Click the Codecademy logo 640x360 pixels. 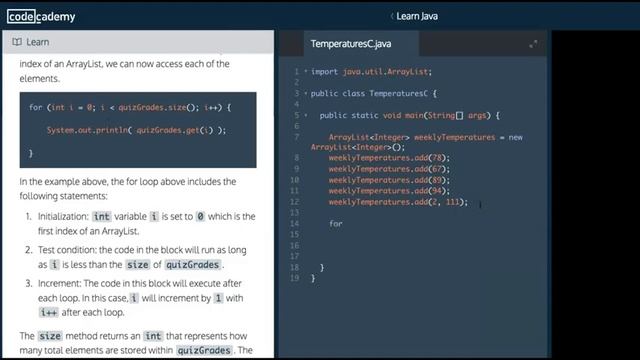tap(41, 16)
